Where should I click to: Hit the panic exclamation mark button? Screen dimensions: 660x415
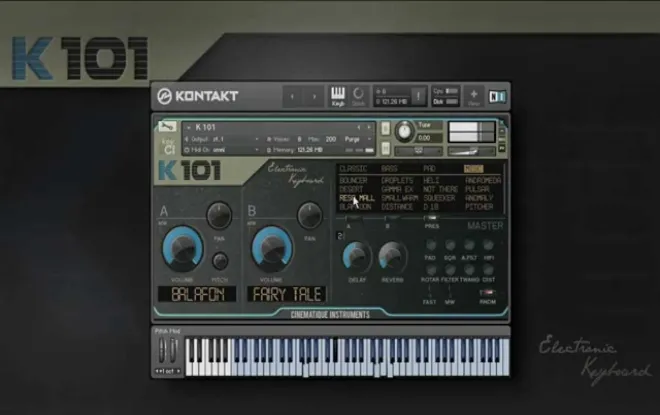point(418,96)
